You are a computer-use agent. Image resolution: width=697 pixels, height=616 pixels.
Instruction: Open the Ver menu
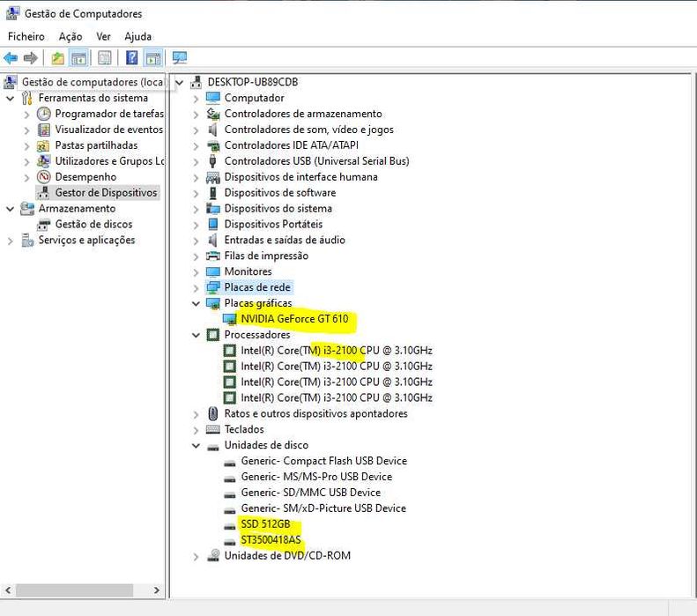click(104, 36)
